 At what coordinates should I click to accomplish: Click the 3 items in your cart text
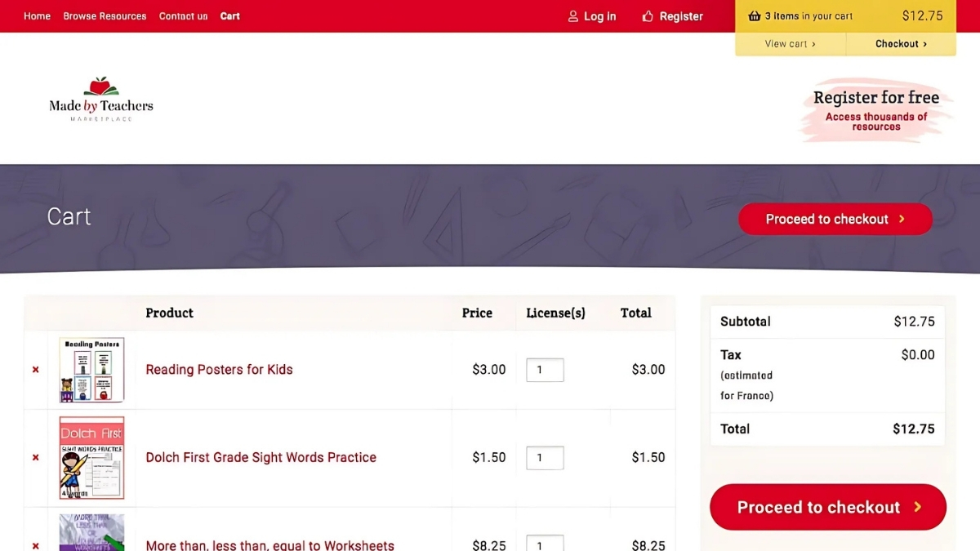[808, 16]
